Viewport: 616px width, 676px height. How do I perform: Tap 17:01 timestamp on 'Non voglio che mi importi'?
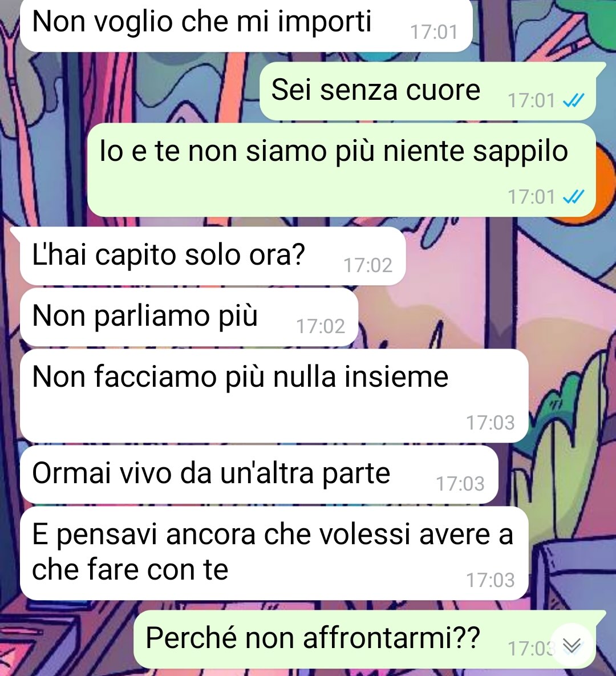click(433, 33)
